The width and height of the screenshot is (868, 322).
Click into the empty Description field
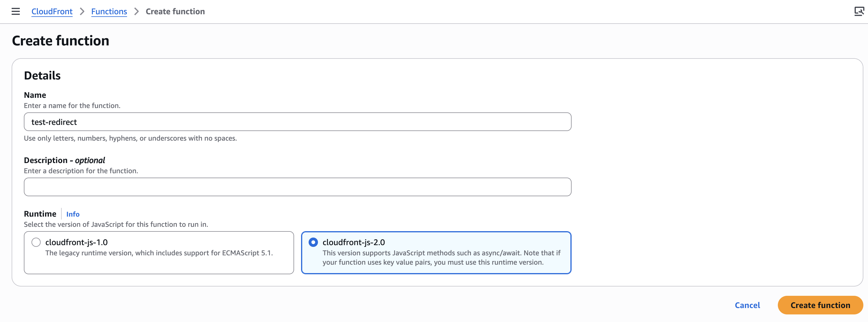(297, 187)
